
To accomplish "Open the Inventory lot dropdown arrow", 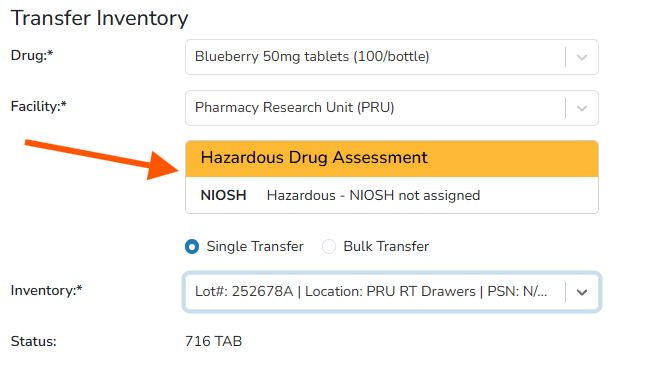I will click(582, 292).
